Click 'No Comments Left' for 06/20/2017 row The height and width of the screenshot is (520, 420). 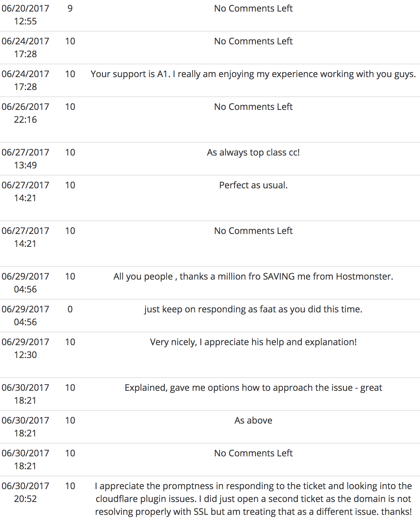coord(253,8)
